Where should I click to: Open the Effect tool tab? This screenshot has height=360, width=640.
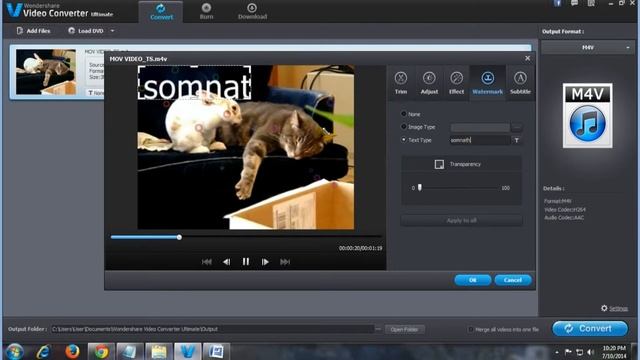point(456,83)
